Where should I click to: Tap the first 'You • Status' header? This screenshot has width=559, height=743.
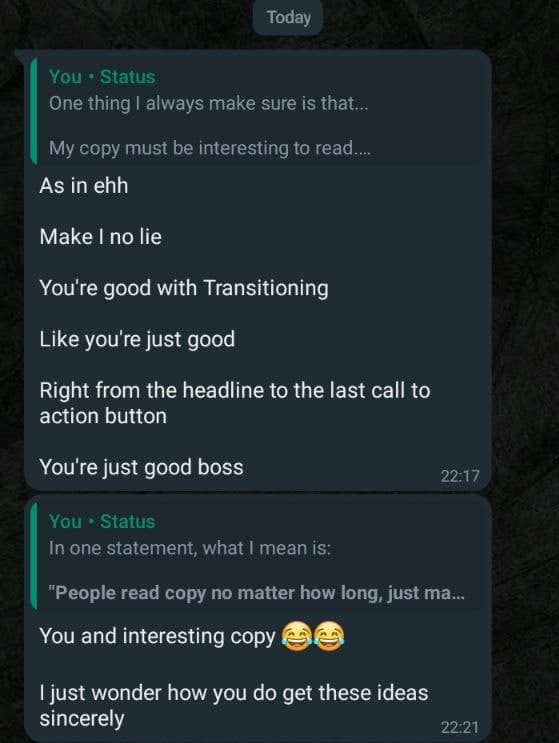pos(102,77)
